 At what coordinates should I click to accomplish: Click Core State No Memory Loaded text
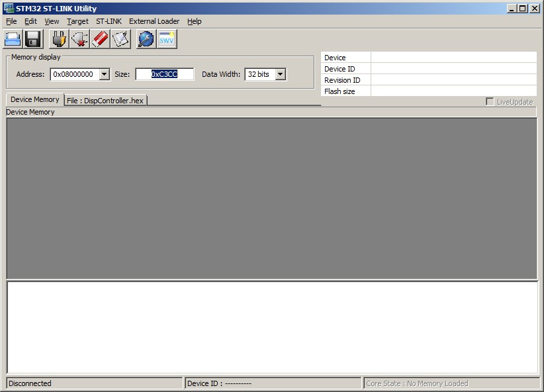pyautogui.click(x=417, y=383)
